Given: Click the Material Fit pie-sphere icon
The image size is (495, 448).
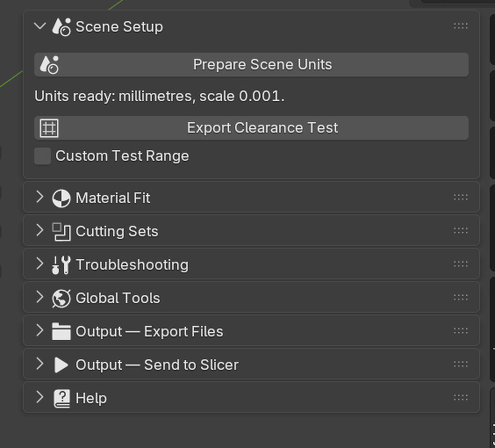Looking at the screenshot, I should click(61, 199).
